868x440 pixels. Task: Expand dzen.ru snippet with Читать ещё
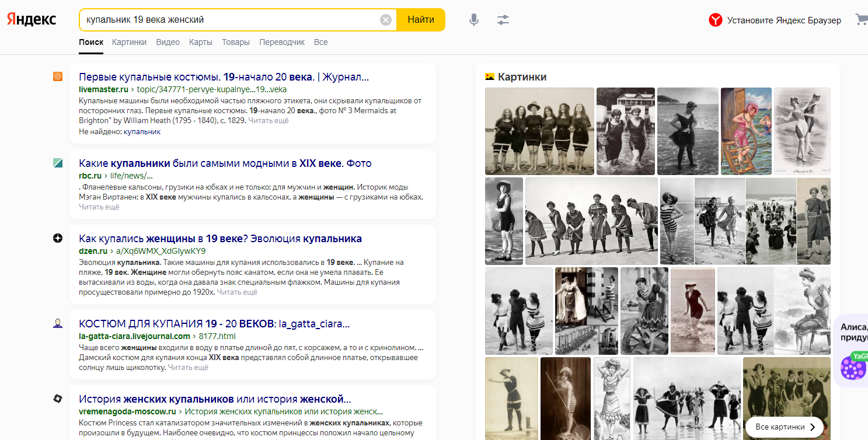click(237, 292)
